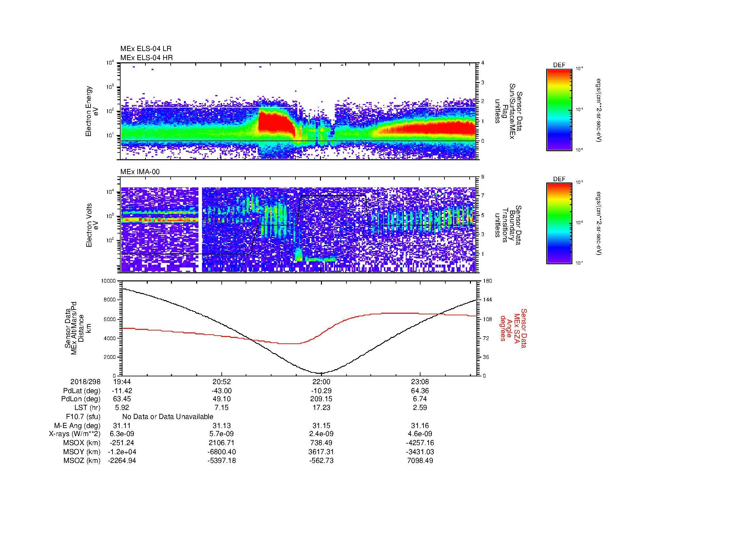Click the LST value '5.92'
This screenshot has width=756, height=534.
[122, 408]
